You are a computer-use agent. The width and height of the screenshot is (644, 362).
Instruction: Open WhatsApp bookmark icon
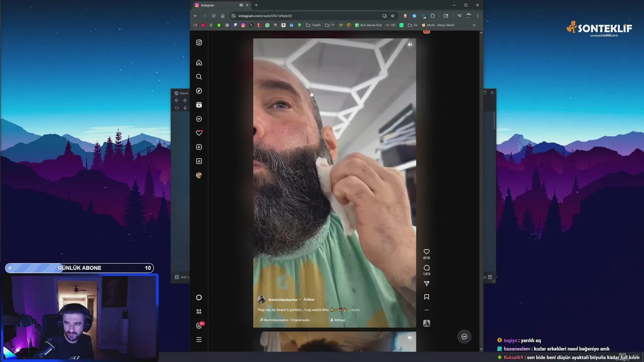pyautogui.click(x=267, y=25)
